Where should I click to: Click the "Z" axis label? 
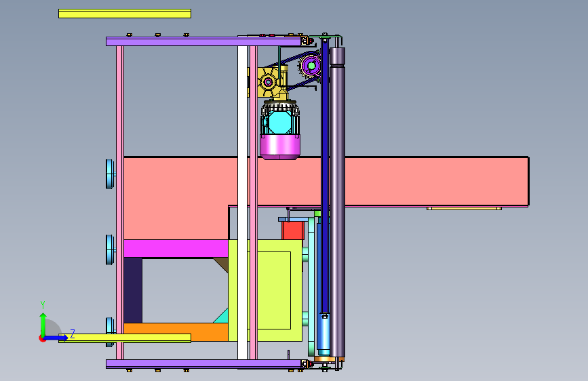(73, 334)
